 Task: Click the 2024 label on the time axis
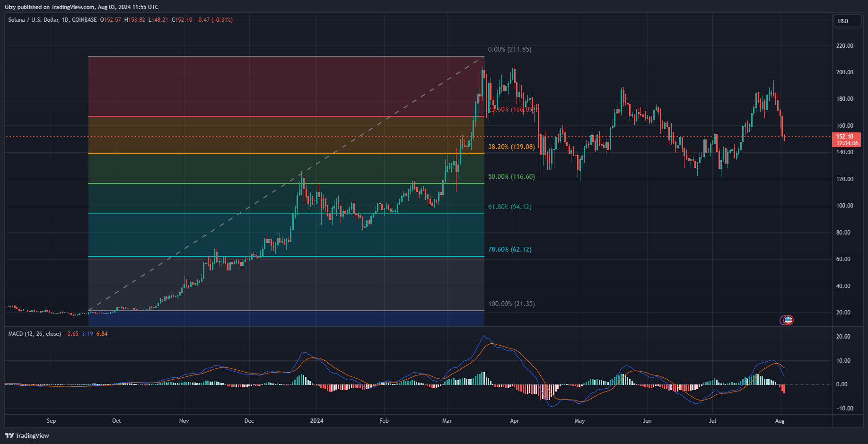tap(316, 421)
